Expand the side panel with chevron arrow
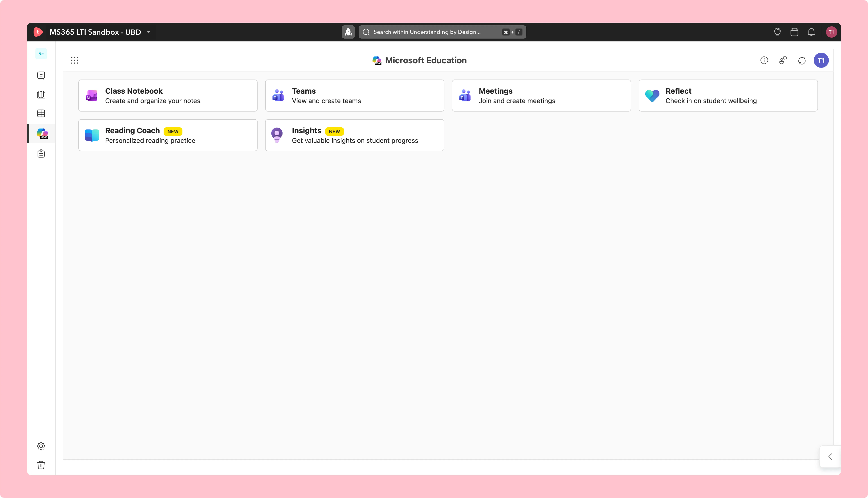This screenshot has height=498, width=868. click(830, 457)
